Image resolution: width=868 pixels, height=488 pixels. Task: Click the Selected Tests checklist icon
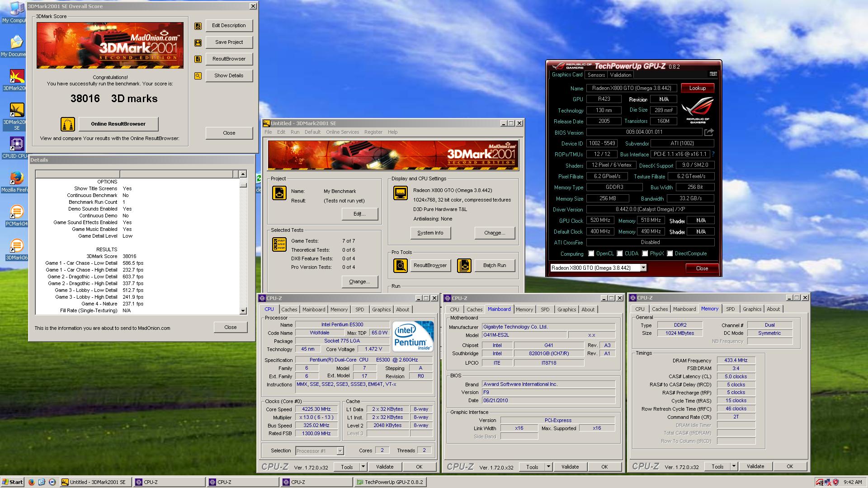279,244
